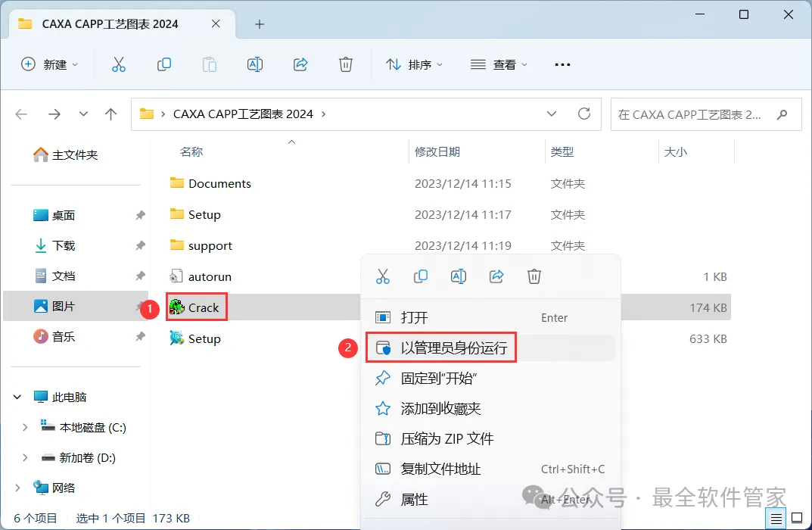This screenshot has width=812, height=530.
Task: Refresh the current folder
Action: coord(584,114)
